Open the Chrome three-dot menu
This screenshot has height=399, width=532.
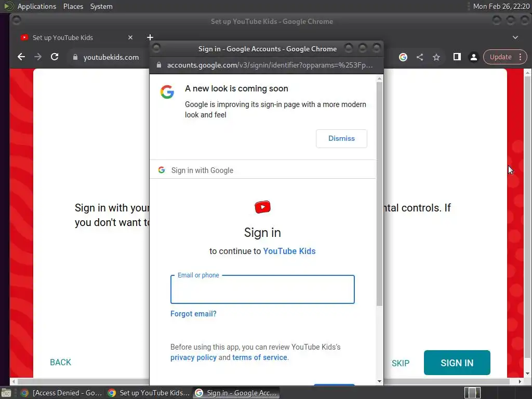[x=520, y=57]
